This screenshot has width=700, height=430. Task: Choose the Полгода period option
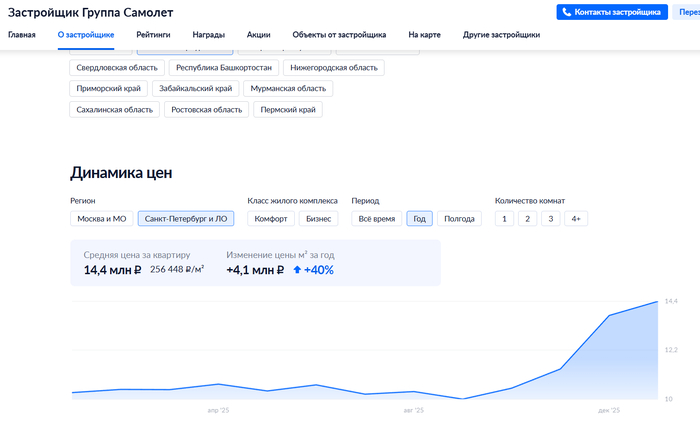pyautogui.click(x=459, y=219)
